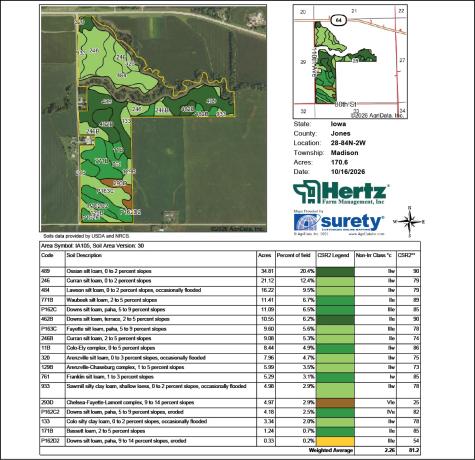Screen dimensions: 475x460
Task: Click the Jones county value
Action: coord(340,134)
